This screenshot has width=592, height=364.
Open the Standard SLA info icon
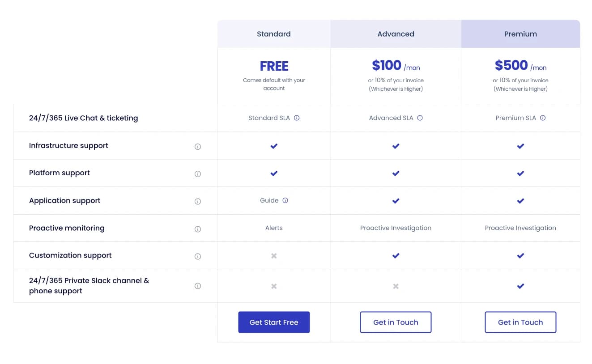click(297, 118)
